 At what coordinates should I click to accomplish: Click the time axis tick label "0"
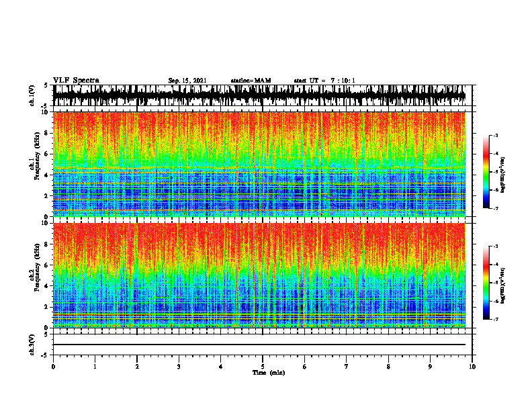[x=53, y=367]
